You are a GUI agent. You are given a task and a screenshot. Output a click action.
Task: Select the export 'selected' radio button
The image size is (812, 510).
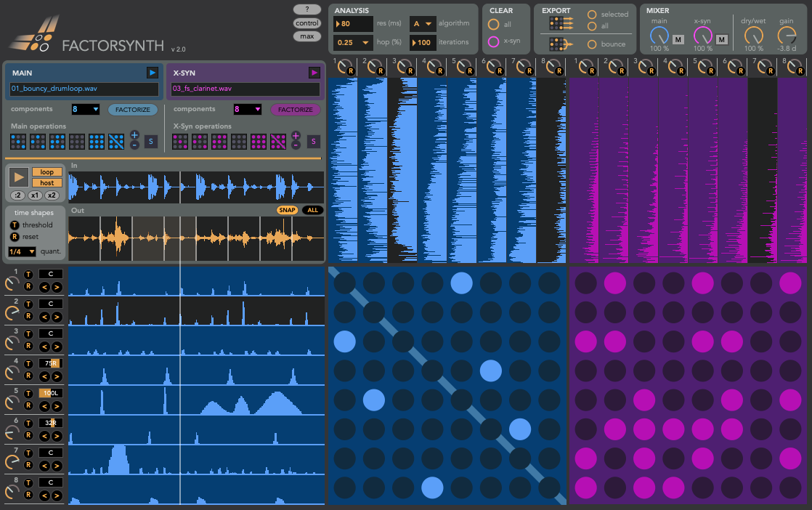[592, 15]
